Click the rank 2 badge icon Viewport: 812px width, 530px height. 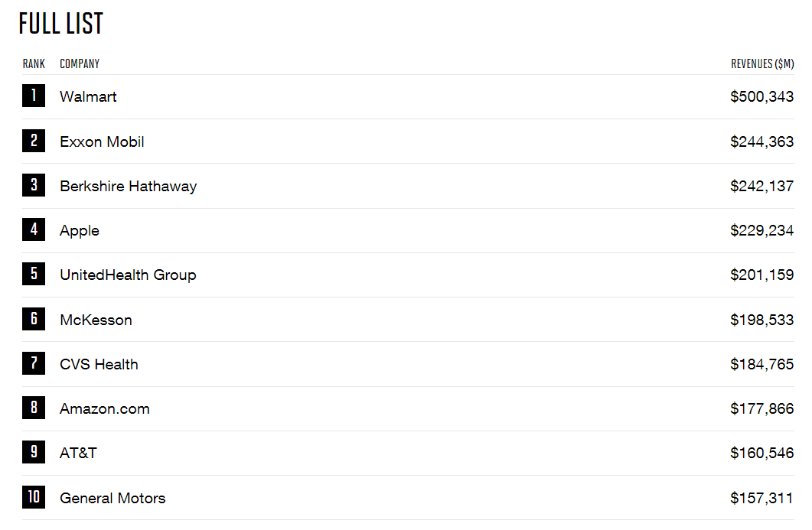(34, 141)
